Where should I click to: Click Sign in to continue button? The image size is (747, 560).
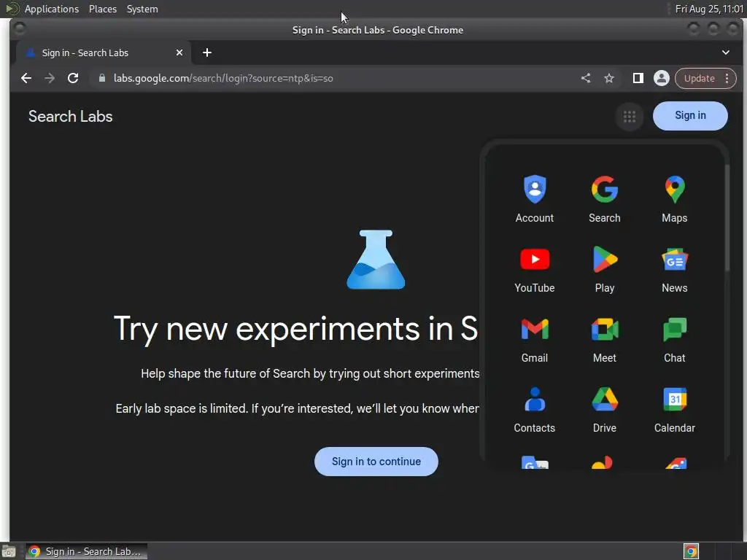pos(376,462)
